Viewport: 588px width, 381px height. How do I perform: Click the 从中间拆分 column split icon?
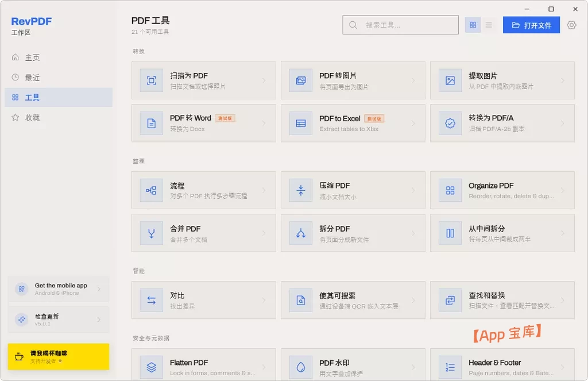(x=450, y=233)
